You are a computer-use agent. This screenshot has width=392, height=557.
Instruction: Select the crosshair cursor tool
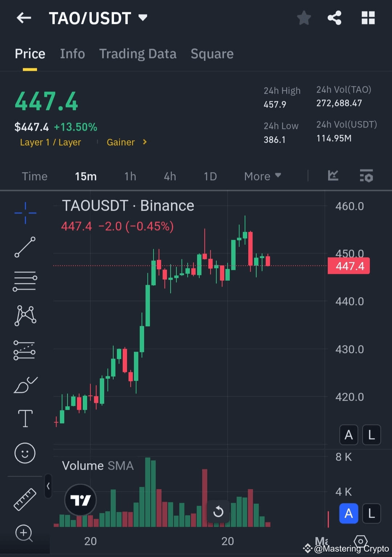coord(25,213)
